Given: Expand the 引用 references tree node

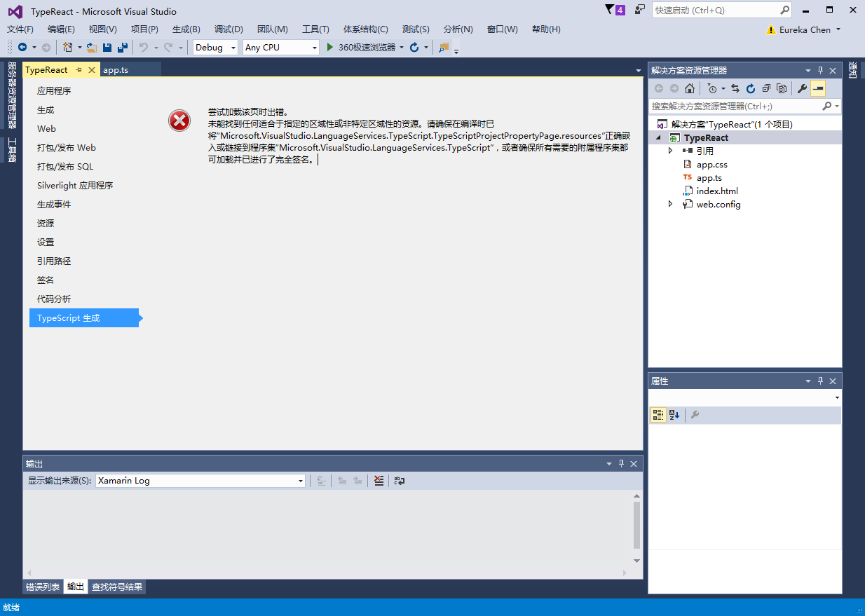Looking at the screenshot, I should coord(670,151).
